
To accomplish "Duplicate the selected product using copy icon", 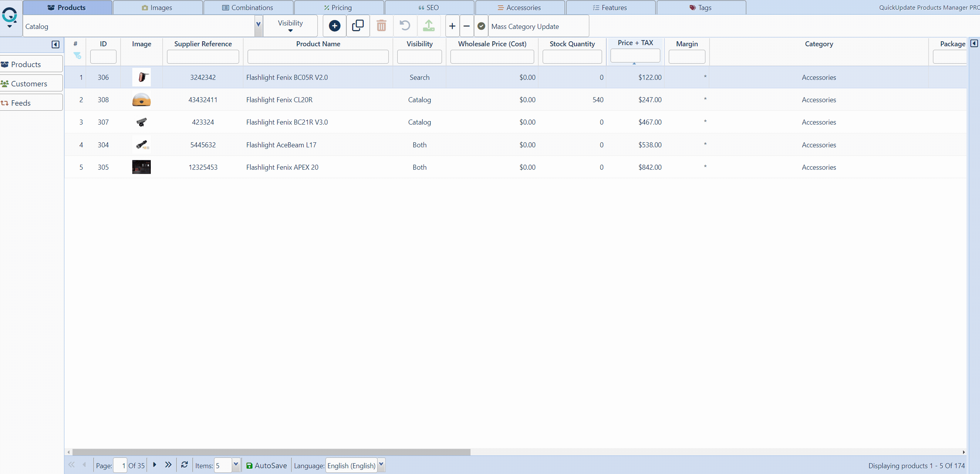I will 358,26.
